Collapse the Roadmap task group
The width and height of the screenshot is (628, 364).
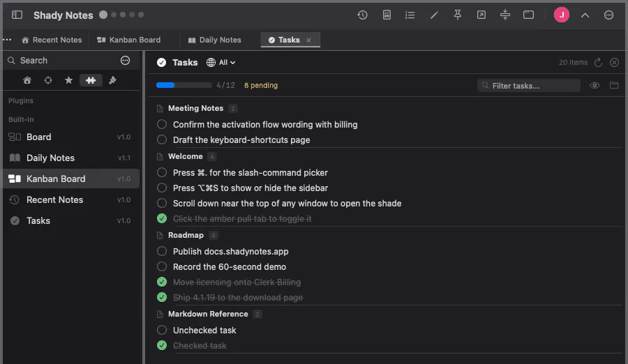186,235
